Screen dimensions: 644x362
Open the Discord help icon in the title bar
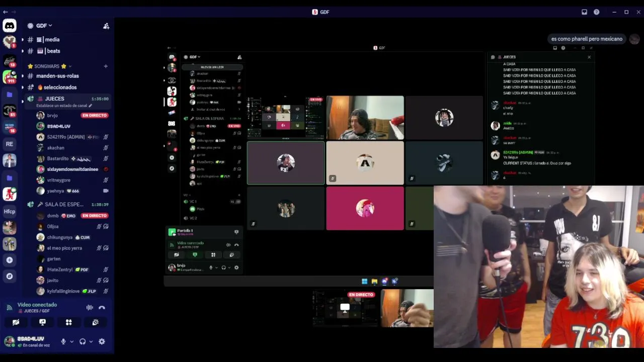click(597, 12)
